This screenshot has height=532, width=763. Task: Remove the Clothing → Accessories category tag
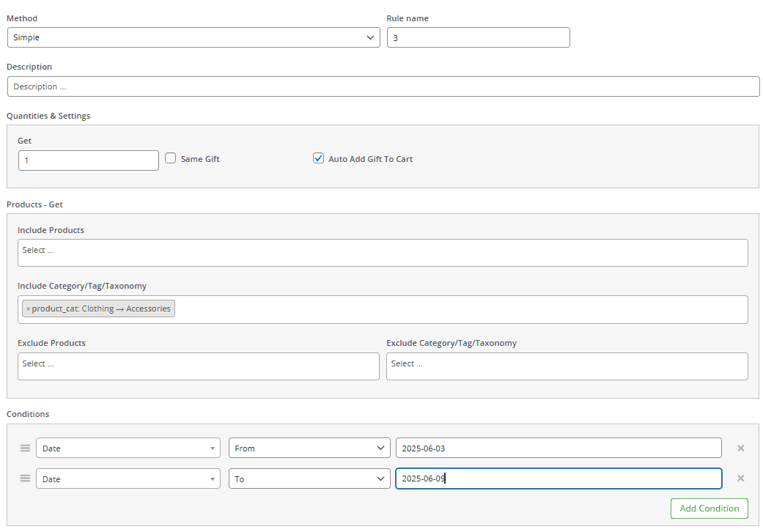point(28,308)
